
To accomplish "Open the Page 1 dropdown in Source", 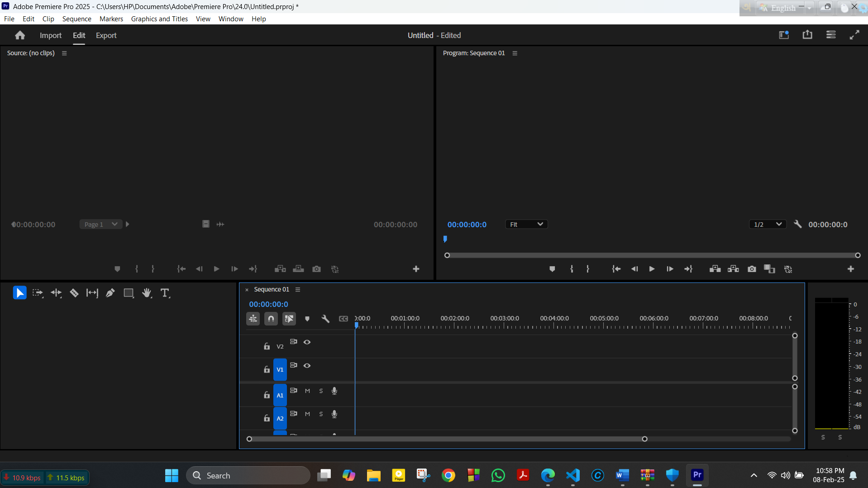I will click(101, 224).
